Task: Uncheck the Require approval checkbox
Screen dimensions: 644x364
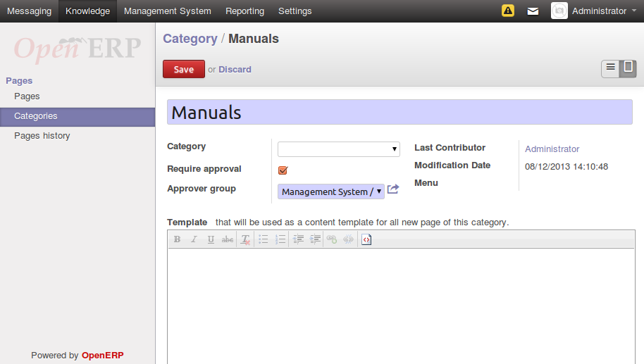Action: pyautogui.click(x=283, y=170)
